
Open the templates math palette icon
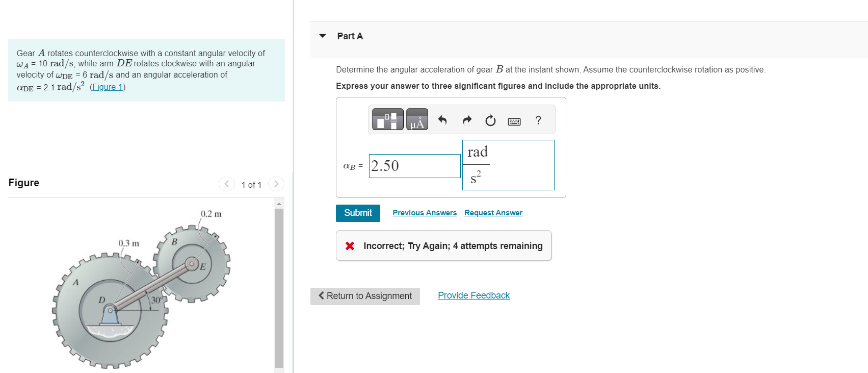[387, 119]
